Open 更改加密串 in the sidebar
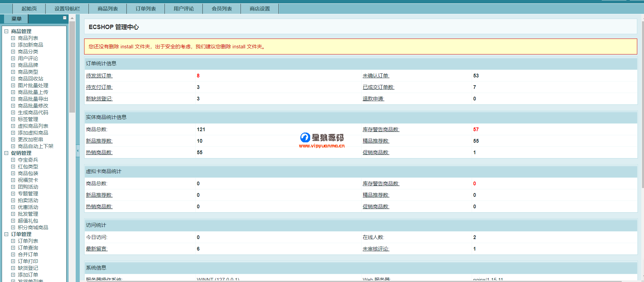Viewport: 644px width, 282px height. pyautogui.click(x=30, y=139)
